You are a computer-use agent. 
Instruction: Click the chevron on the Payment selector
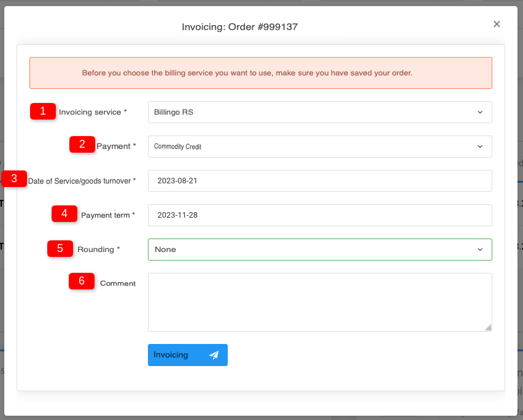tap(481, 147)
